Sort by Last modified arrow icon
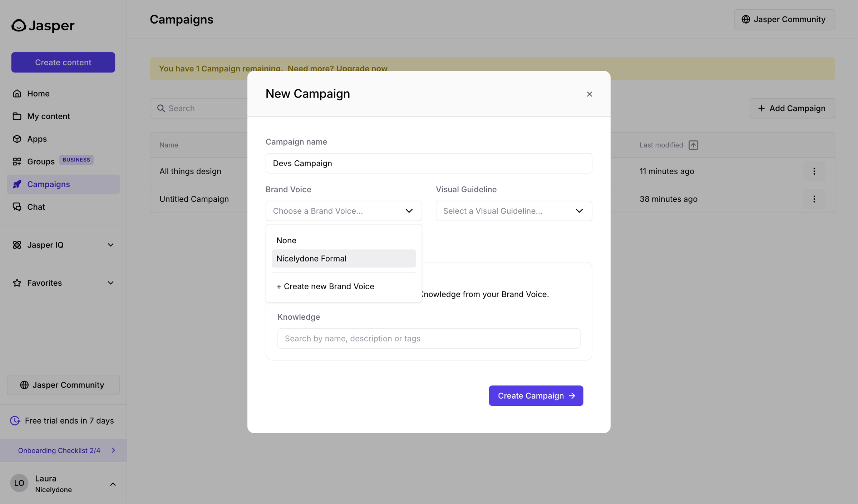Screen dimensions: 858x504 pyautogui.click(x=693, y=145)
